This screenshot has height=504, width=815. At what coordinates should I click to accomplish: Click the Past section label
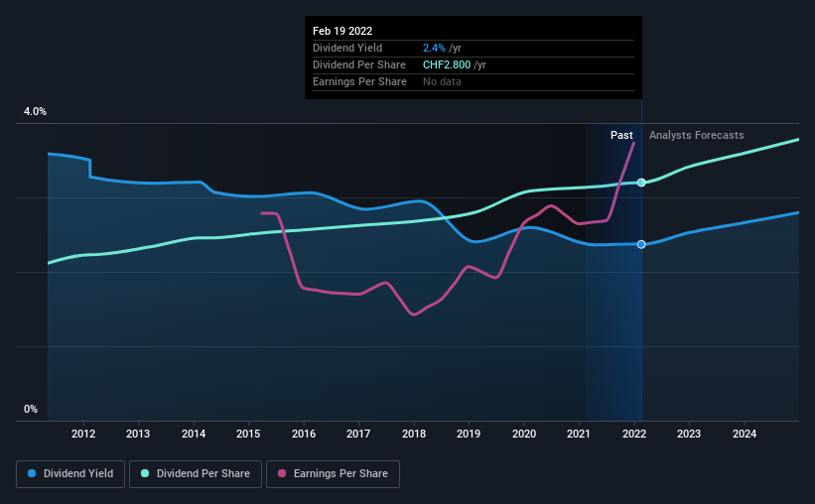621,135
